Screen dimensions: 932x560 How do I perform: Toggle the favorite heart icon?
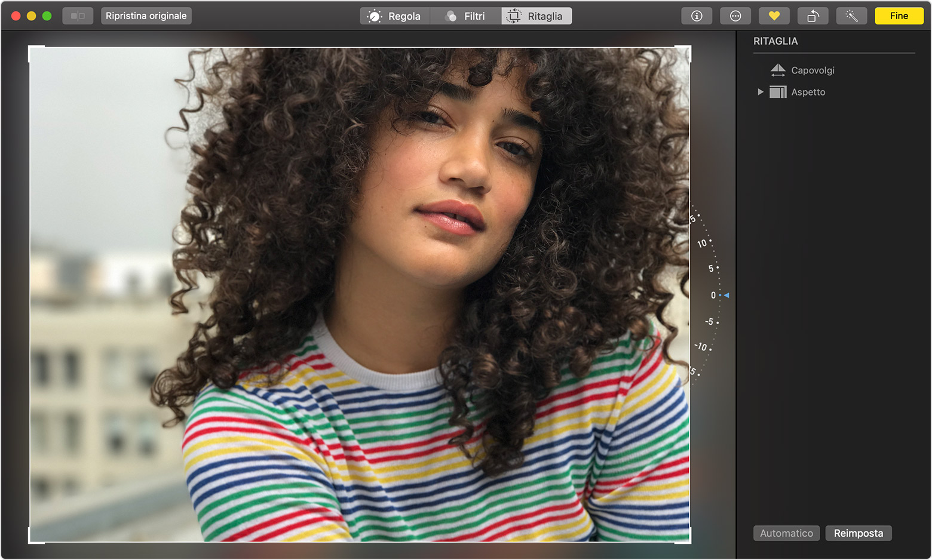coord(774,16)
